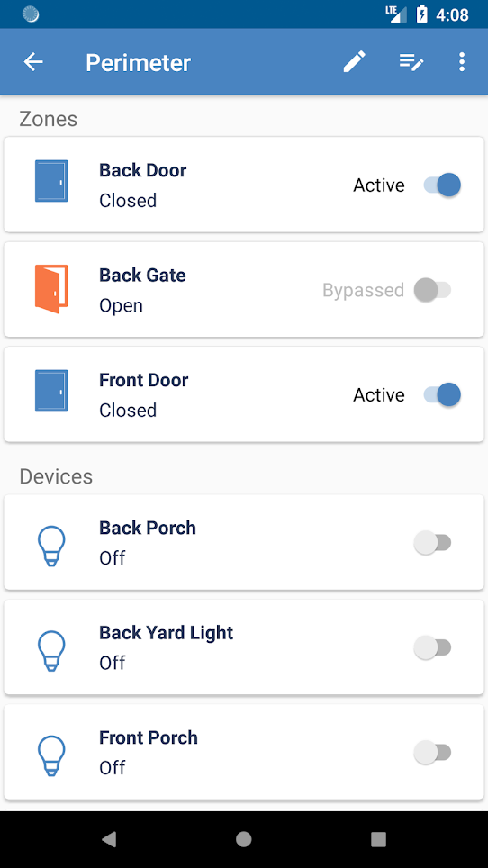Tap the Back Door closed door icon
488x868 pixels.
[51, 181]
